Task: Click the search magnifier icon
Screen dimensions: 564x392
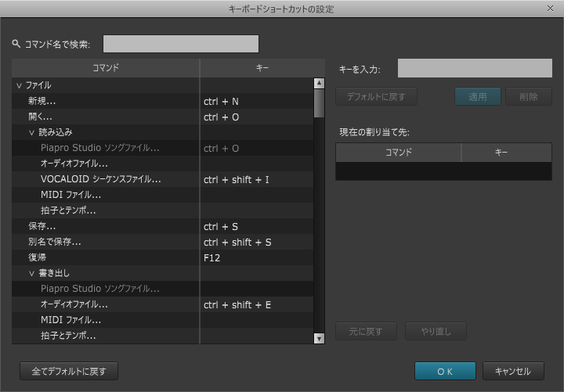Action: click(16, 44)
